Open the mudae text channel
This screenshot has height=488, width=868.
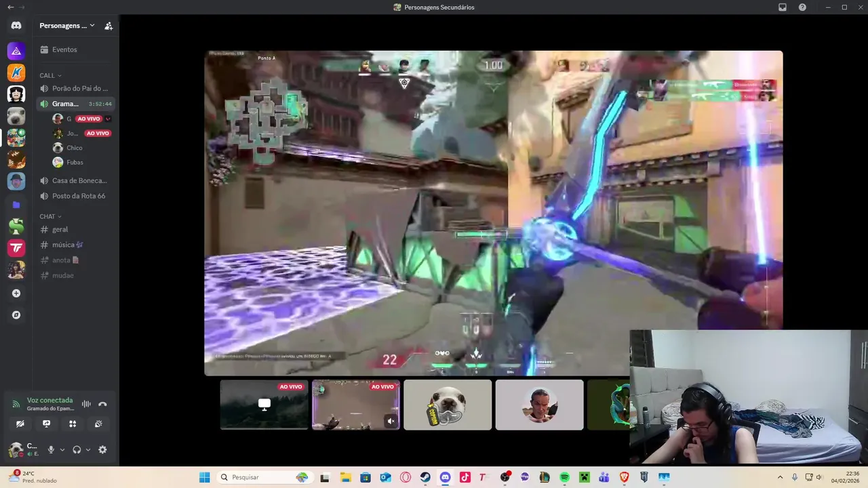pyautogui.click(x=75, y=275)
